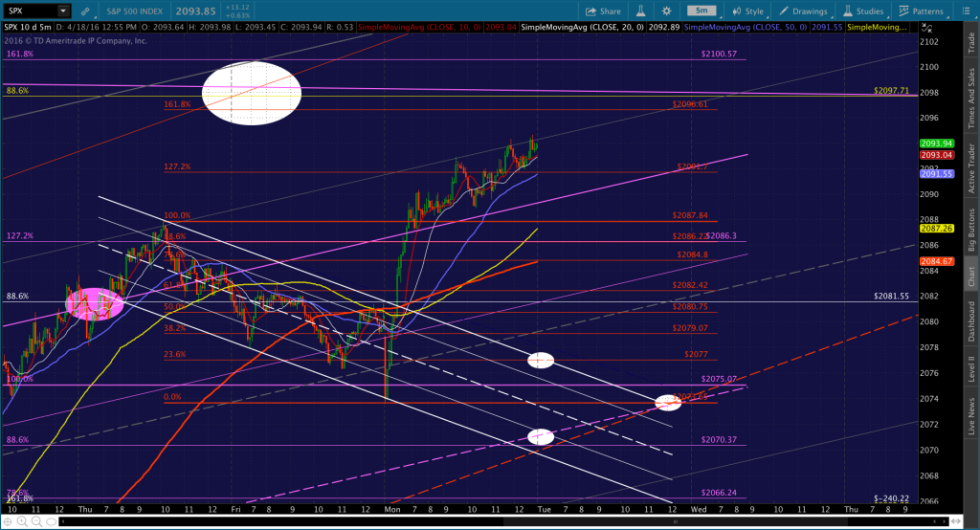Screen dimensions: 980x530
Task: Click the $2084.8 Fibonacci label
Action: point(693,254)
